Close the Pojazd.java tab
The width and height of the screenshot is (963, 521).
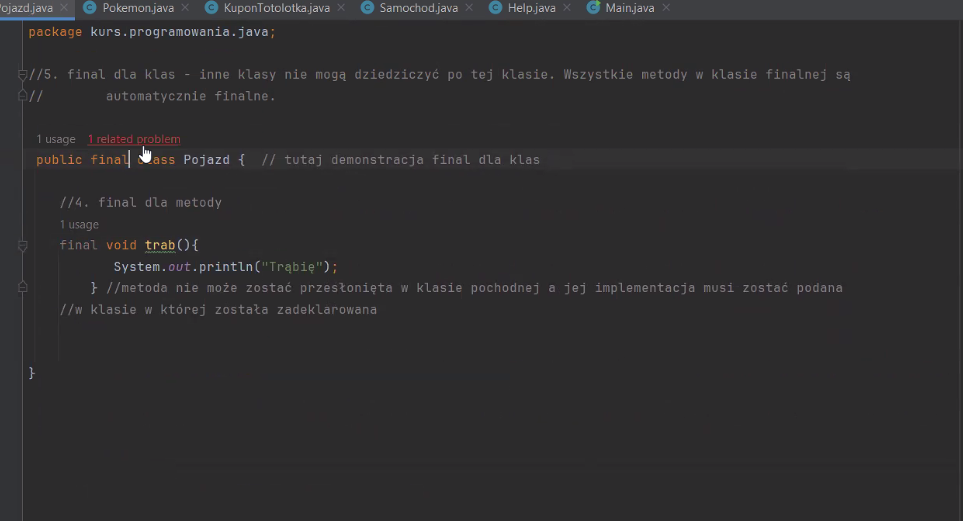pyautogui.click(x=63, y=8)
